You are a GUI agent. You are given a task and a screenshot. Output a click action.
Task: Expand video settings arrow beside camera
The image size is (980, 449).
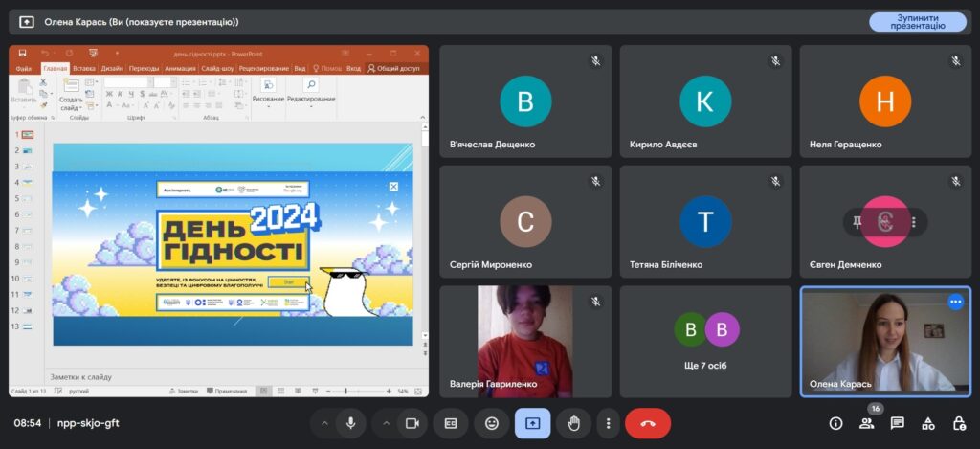387,423
